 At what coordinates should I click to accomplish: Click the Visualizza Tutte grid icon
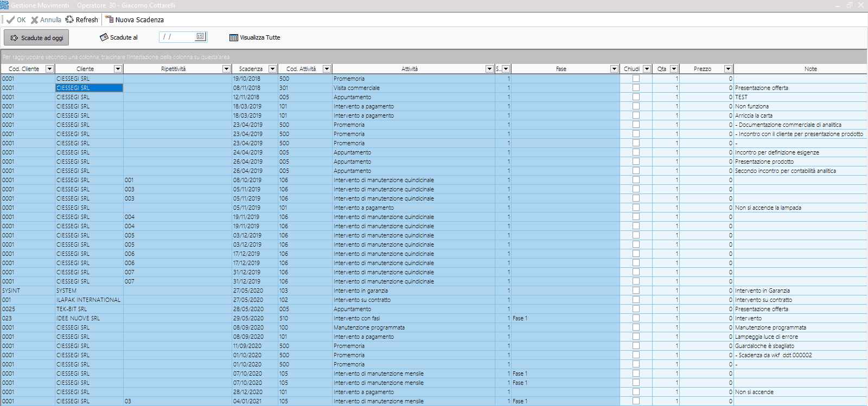[x=234, y=37]
